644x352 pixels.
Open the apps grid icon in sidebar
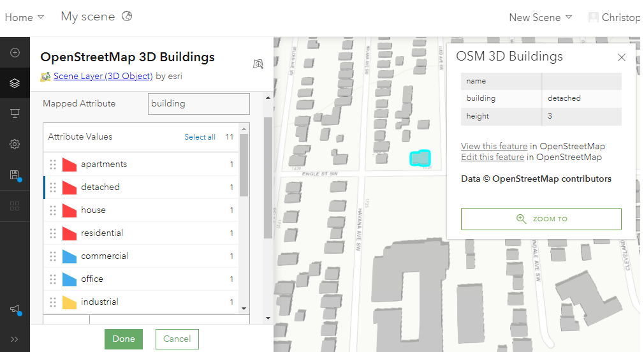pyautogui.click(x=15, y=206)
